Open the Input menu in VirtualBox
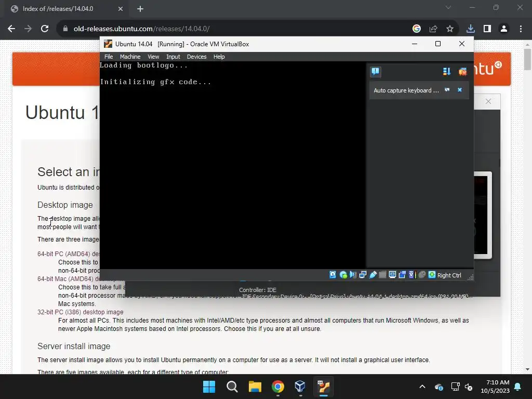 [x=173, y=57]
